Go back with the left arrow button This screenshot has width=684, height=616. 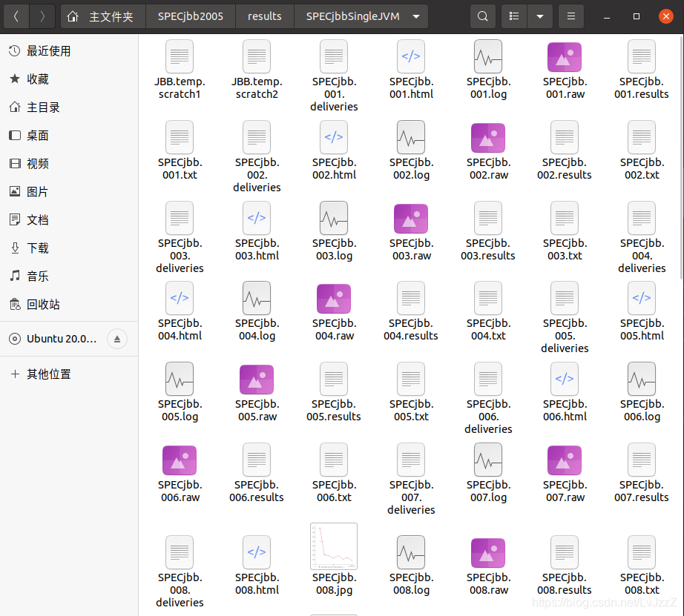click(16, 16)
